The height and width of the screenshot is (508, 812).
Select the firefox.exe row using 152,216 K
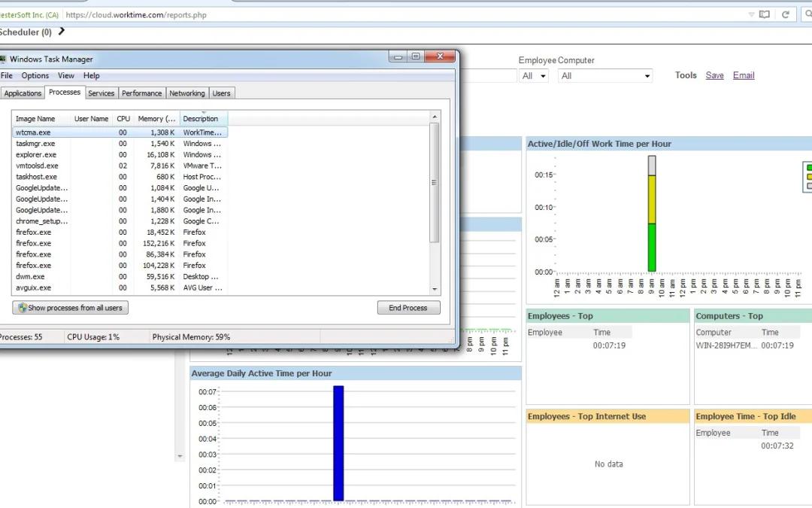tap(120, 243)
